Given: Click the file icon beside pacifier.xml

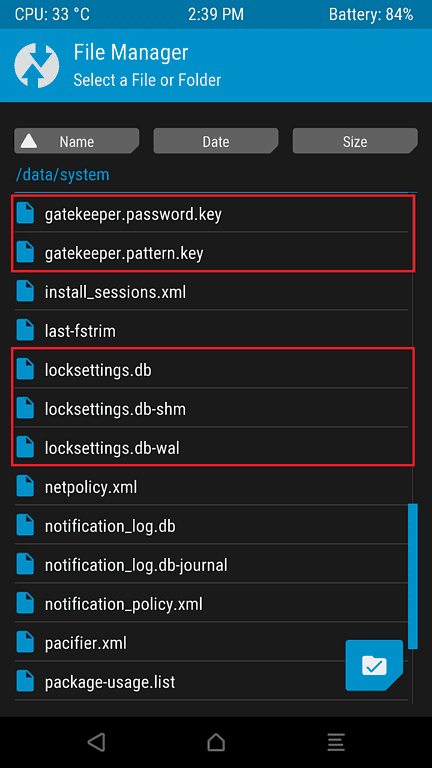Looking at the screenshot, I should pyautogui.click(x=25, y=642).
